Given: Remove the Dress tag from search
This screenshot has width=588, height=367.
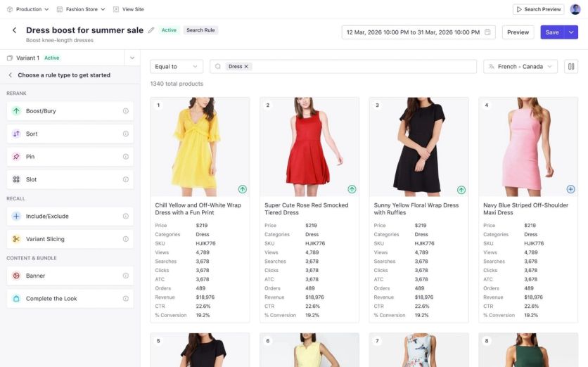Looking at the screenshot, I should pos(246,66).
